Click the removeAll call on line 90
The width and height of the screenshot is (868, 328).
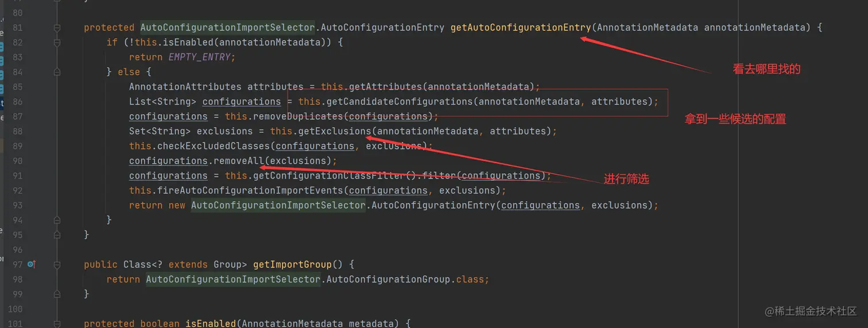(x=239, y=161)
